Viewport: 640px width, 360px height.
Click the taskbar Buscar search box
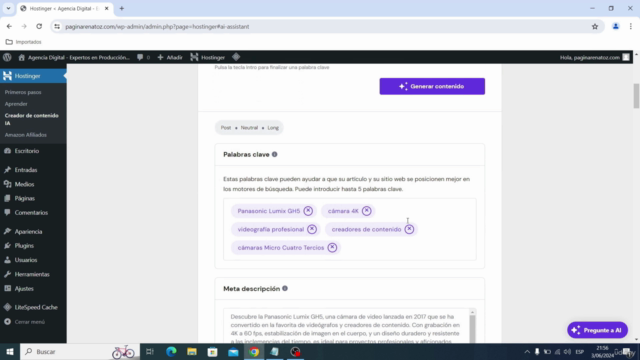click(x=80, y=351)
